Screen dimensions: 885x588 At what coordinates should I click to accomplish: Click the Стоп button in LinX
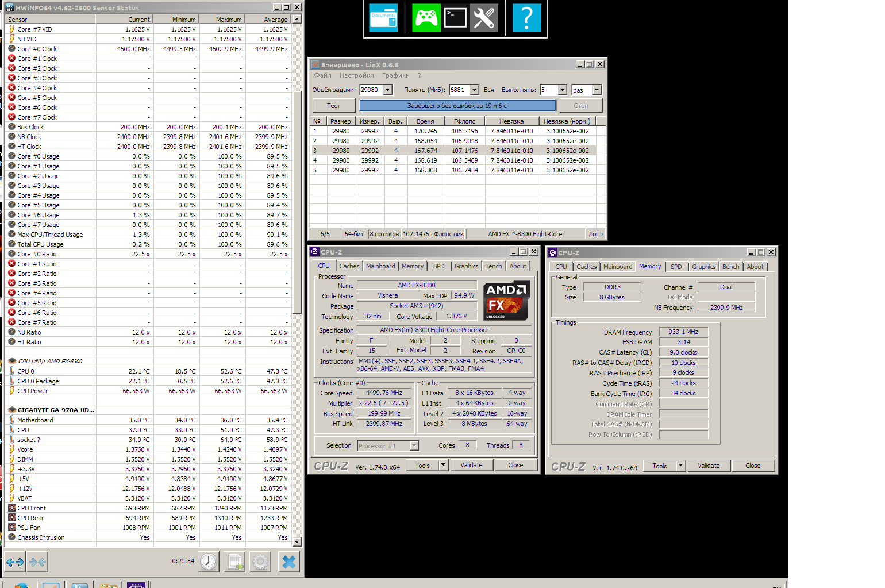pos(581,106)
